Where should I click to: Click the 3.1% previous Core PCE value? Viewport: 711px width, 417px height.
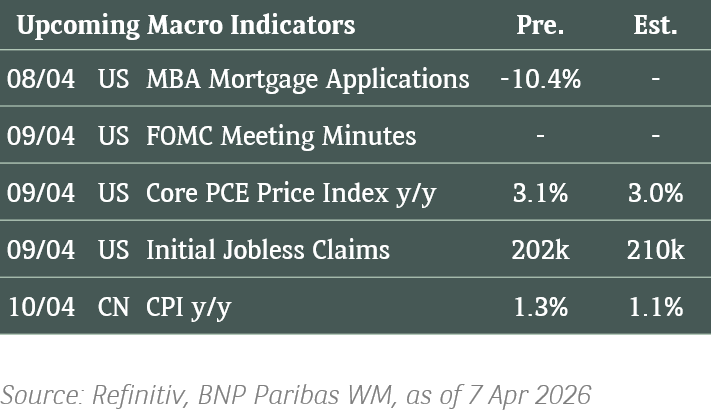click(x=540, y=193)
